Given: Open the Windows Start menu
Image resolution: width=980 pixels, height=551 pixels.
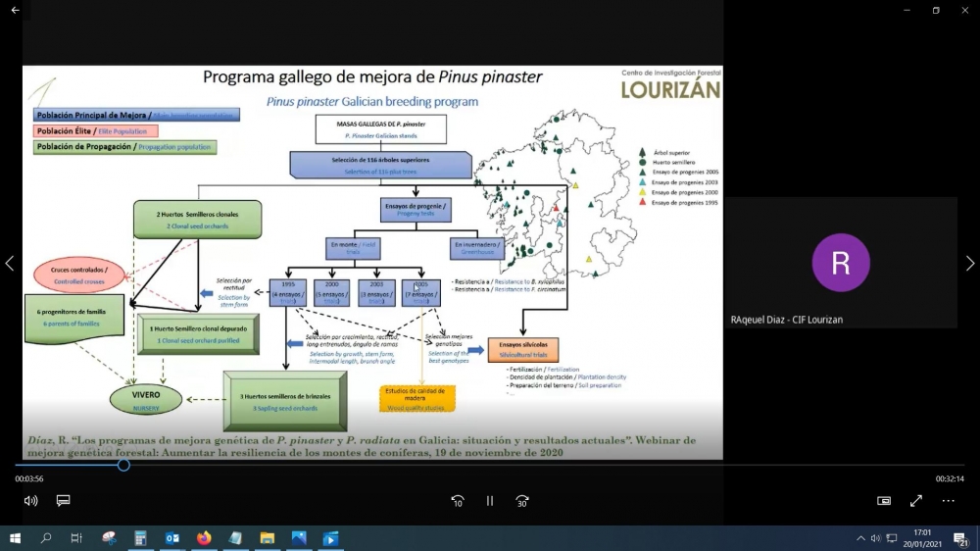Looking at the screenshot, I should (15, 538).
